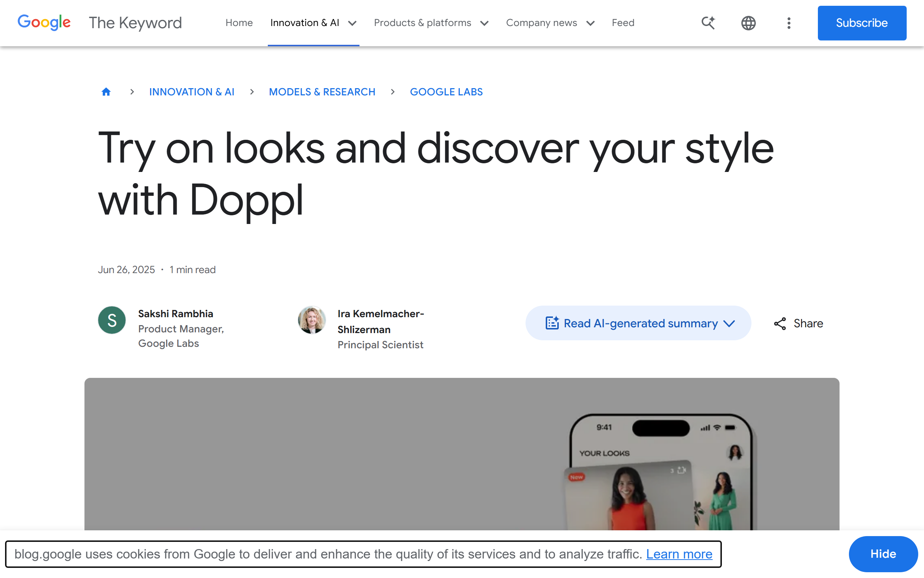Go to the Home nav item

(239, 23)
